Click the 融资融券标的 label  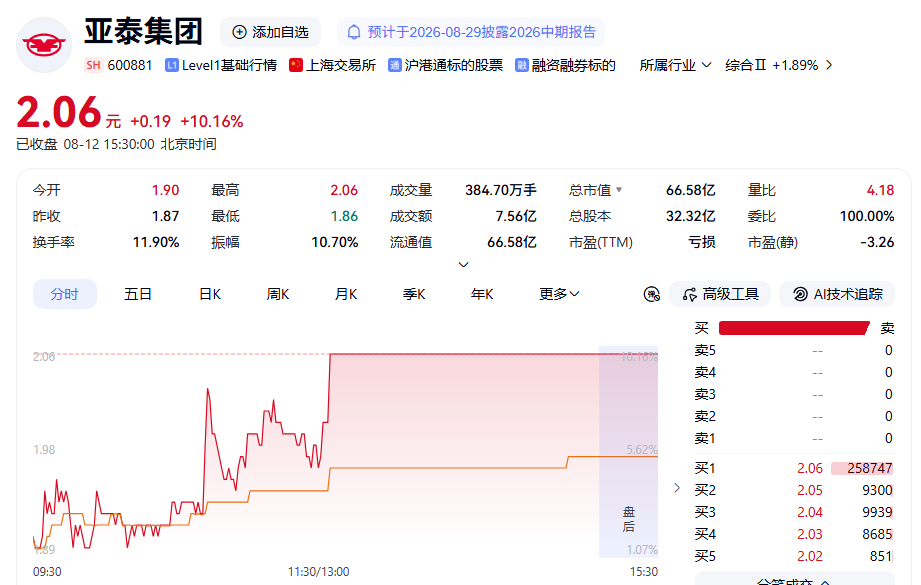pos(573,65)
